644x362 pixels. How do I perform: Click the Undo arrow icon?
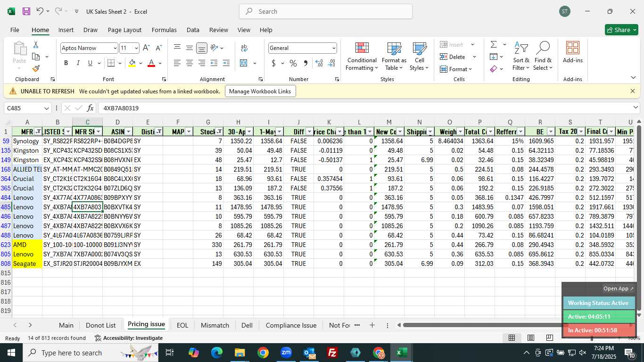[40, 11]
